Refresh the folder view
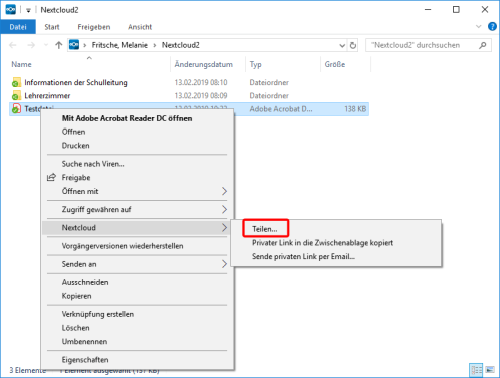 point(353,45)
